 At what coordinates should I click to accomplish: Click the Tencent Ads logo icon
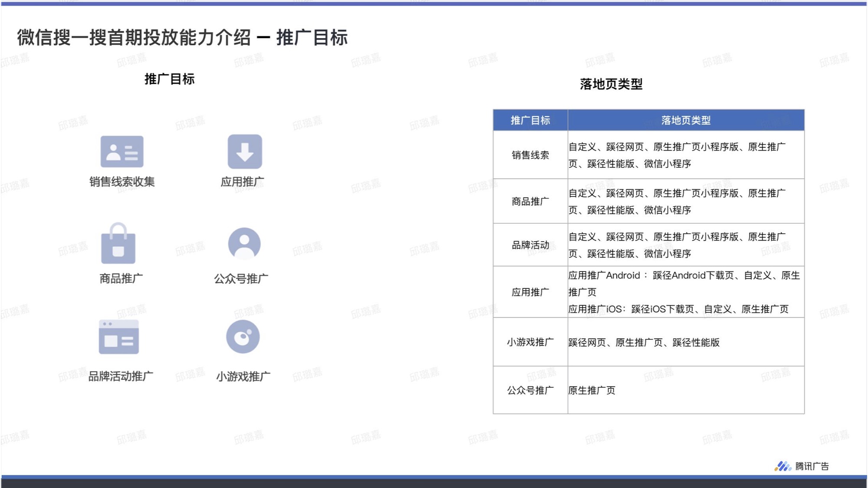click(x=783, y=466)
